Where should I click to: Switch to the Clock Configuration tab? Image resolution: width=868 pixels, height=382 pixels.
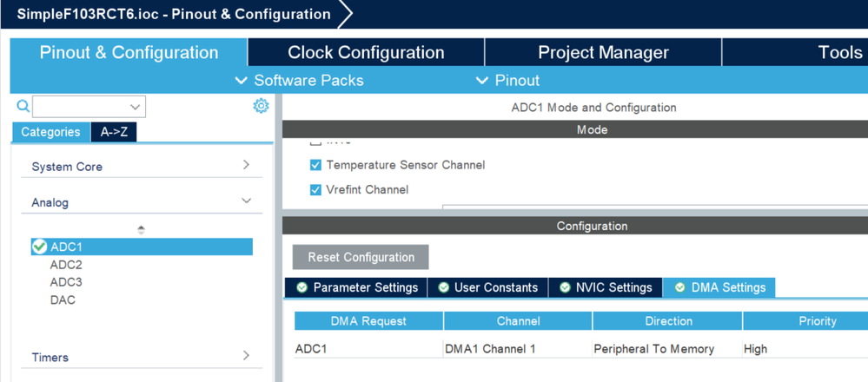(366, 53)
